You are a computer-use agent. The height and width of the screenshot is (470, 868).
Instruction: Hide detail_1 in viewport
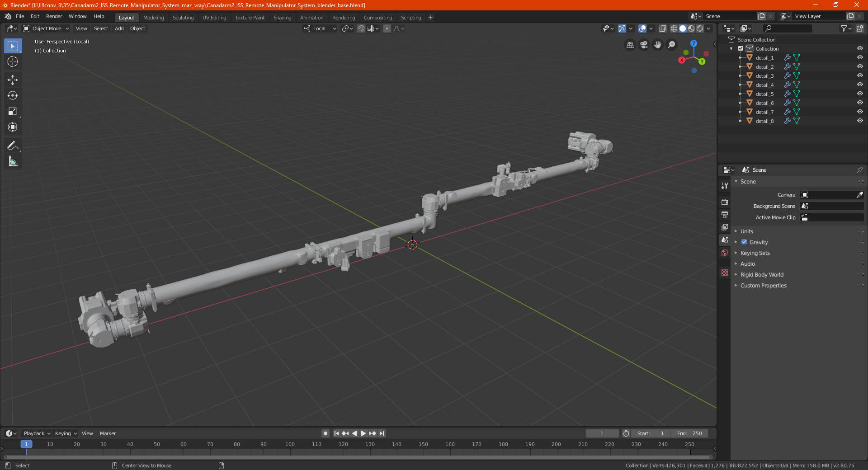point(860,57)
